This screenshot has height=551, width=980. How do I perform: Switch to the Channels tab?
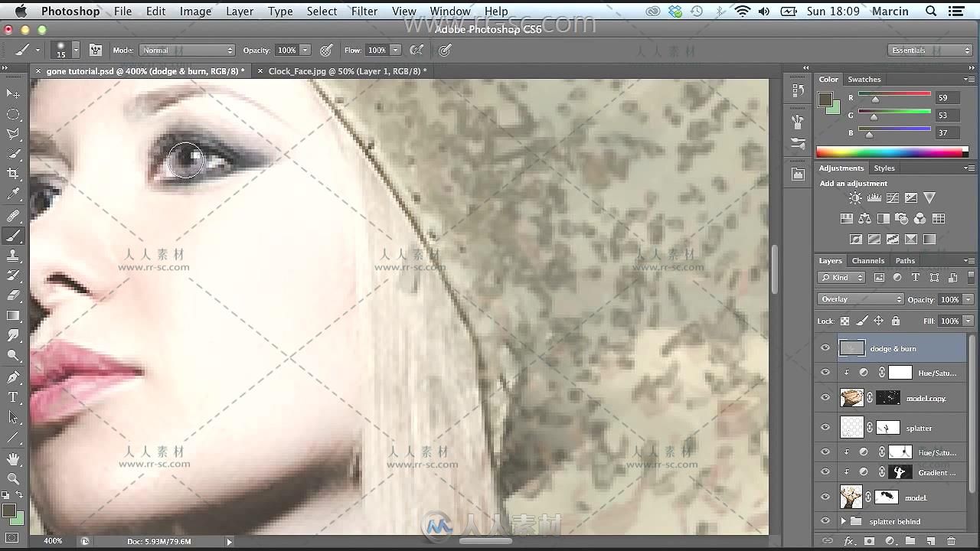(867, 261)
